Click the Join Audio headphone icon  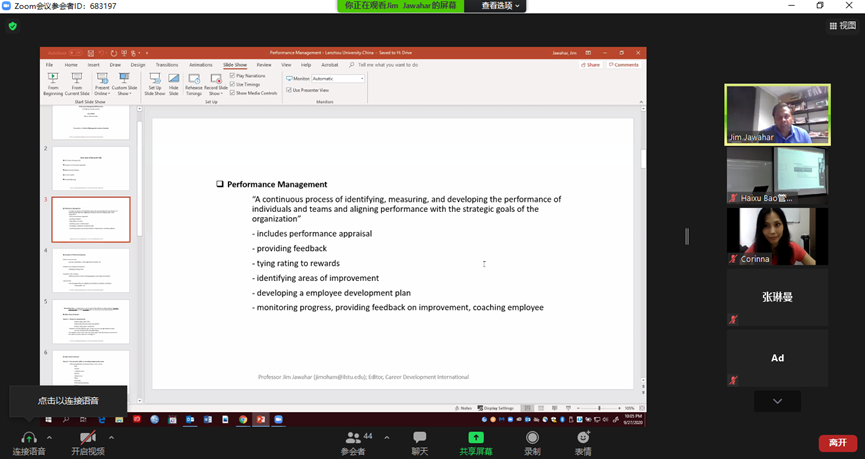pos(28,438)
